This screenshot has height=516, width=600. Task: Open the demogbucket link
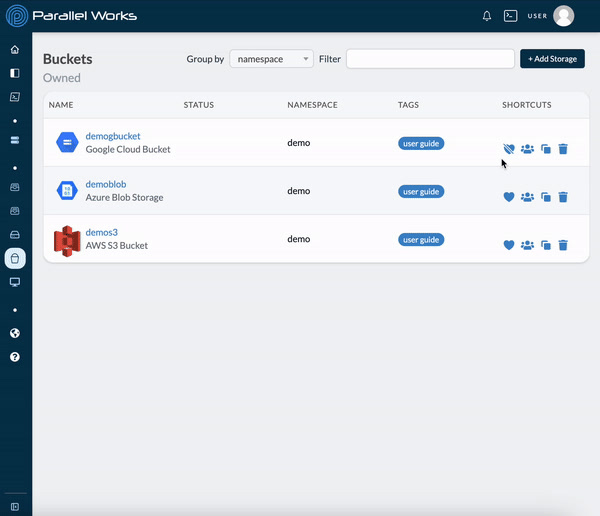[x=113, y=136]
